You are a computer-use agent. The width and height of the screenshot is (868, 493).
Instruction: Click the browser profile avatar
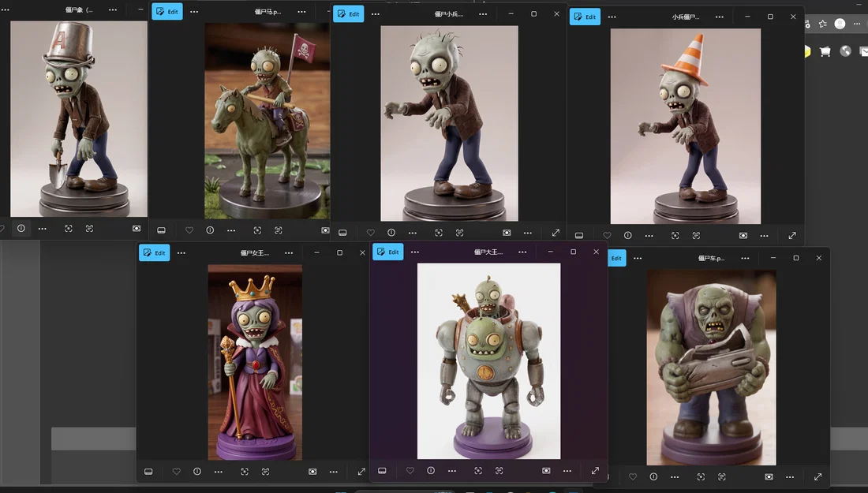(x=840, y=23)
